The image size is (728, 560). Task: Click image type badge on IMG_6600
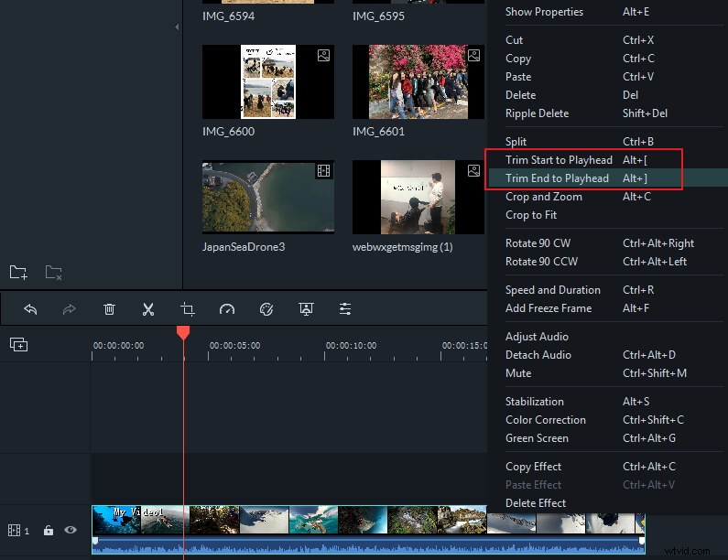point(323,56)
